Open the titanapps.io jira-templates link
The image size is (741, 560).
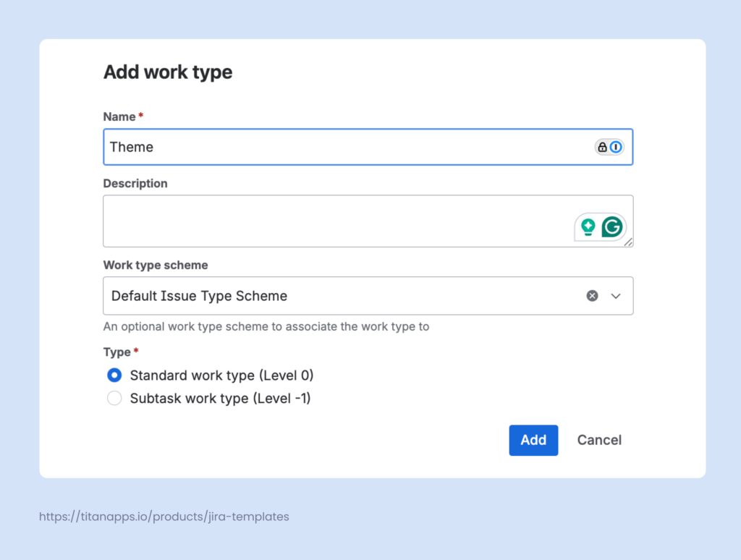(164, 516)
